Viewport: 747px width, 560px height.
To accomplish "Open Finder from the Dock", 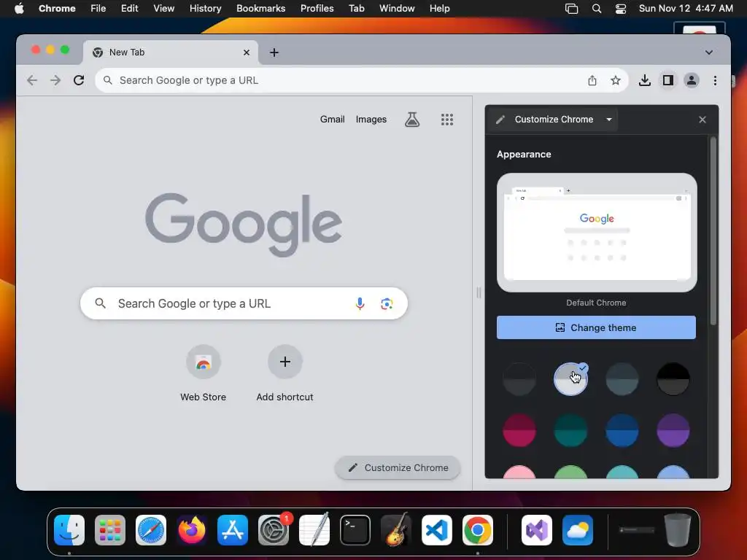I will pyautogui.click(x=69, y=530).
